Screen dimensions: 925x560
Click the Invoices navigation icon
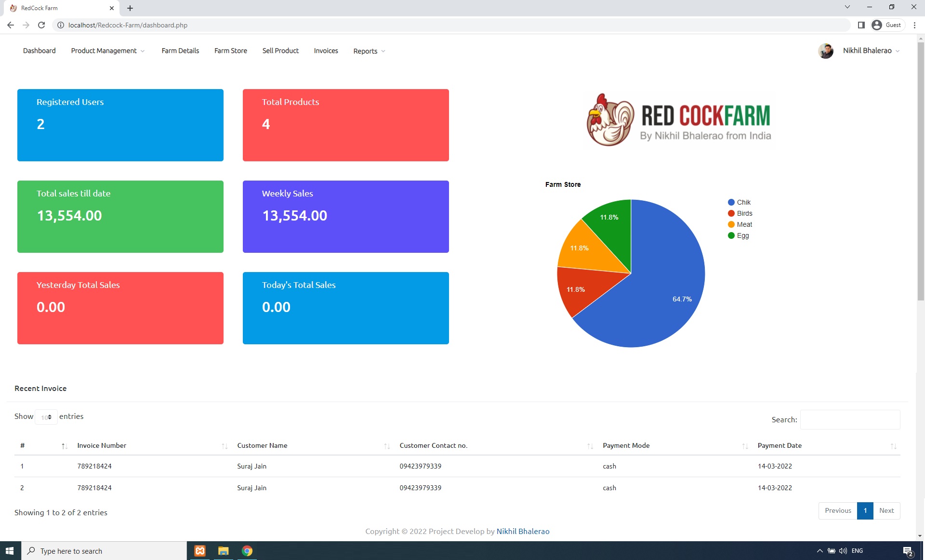coord(326,50)
